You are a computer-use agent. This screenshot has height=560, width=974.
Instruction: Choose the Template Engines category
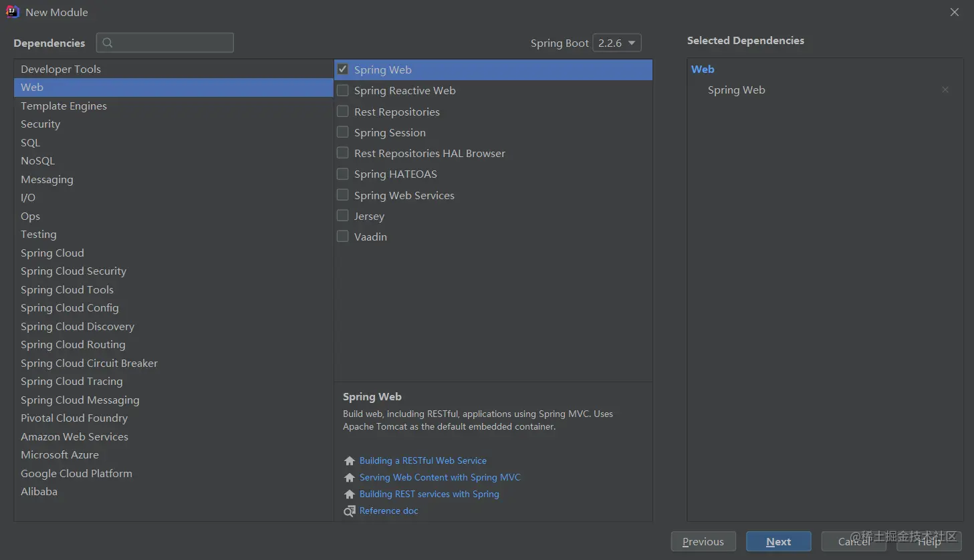[x=173, y=106]
